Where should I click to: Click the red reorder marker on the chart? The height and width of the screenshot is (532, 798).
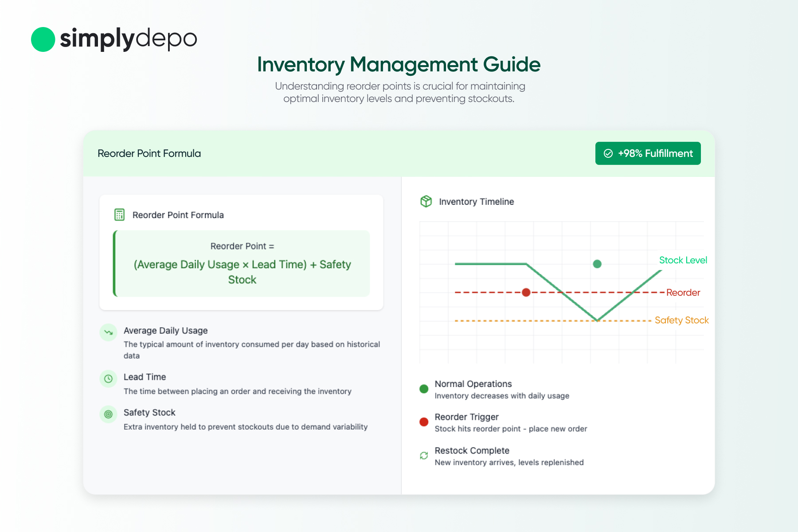coord(526,292)
